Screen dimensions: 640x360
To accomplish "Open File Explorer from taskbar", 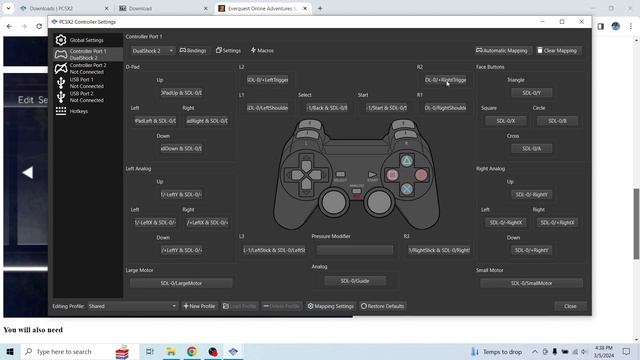I will click(171, 352).
